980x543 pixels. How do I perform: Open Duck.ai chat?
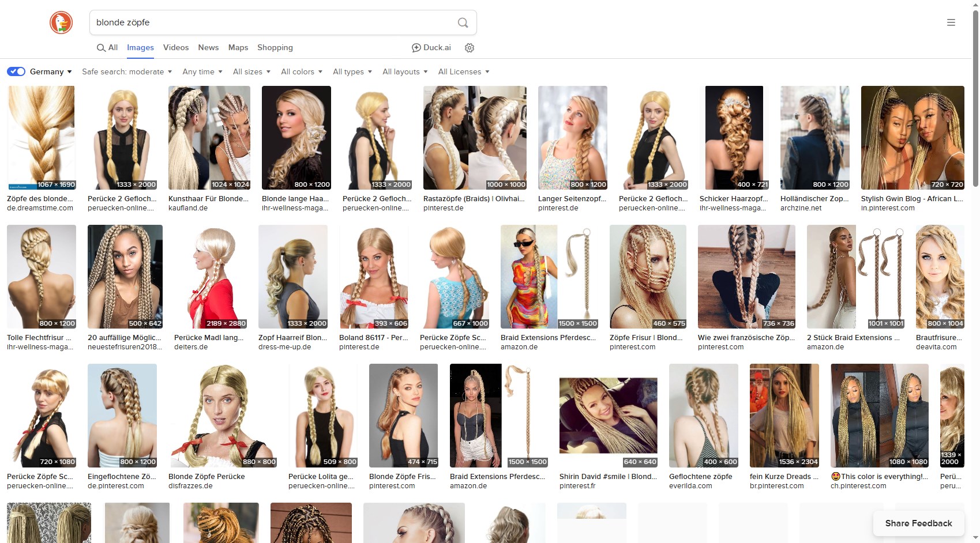coord(431,48)
